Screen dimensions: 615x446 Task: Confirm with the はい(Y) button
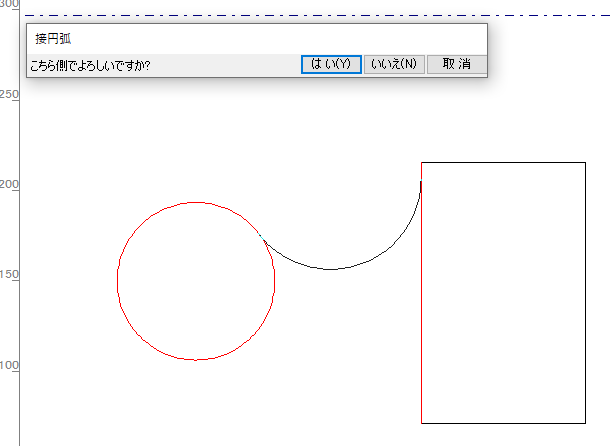[331, 64]
